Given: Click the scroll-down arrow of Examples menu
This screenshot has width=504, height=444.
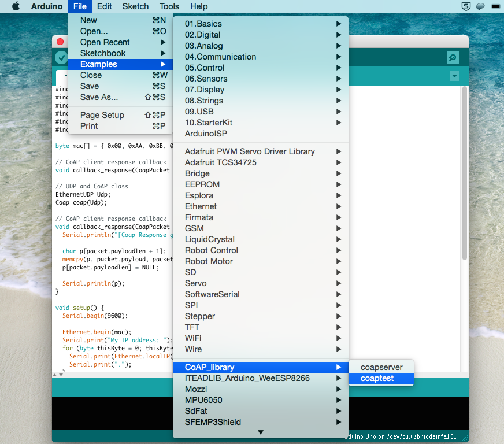Looking at the screenshot, I should click(261, 432).
